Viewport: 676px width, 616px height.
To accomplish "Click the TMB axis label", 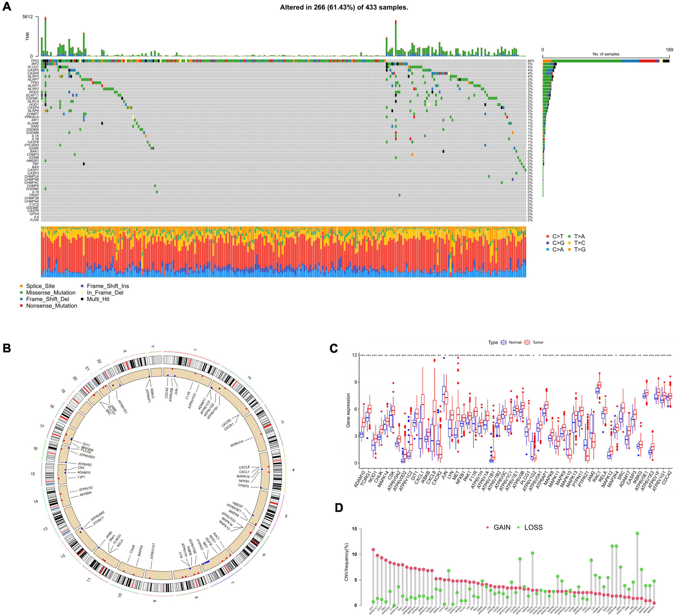I will point(28,36).
